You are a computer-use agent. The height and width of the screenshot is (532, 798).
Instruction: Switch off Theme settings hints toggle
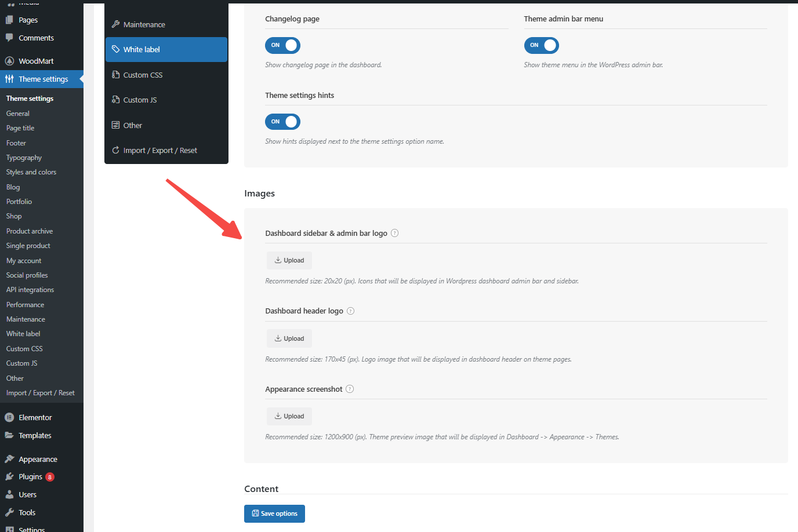tap(282, 122)
